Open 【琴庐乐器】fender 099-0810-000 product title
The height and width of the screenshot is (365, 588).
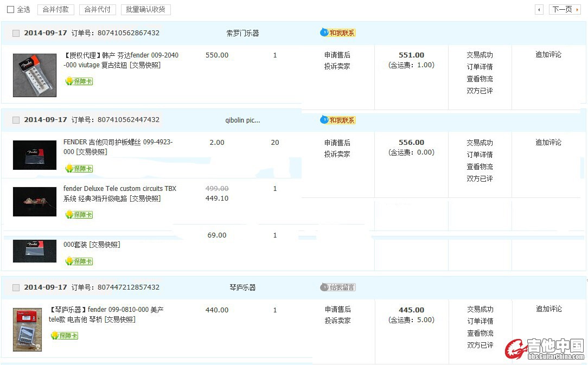coord(106,315)
